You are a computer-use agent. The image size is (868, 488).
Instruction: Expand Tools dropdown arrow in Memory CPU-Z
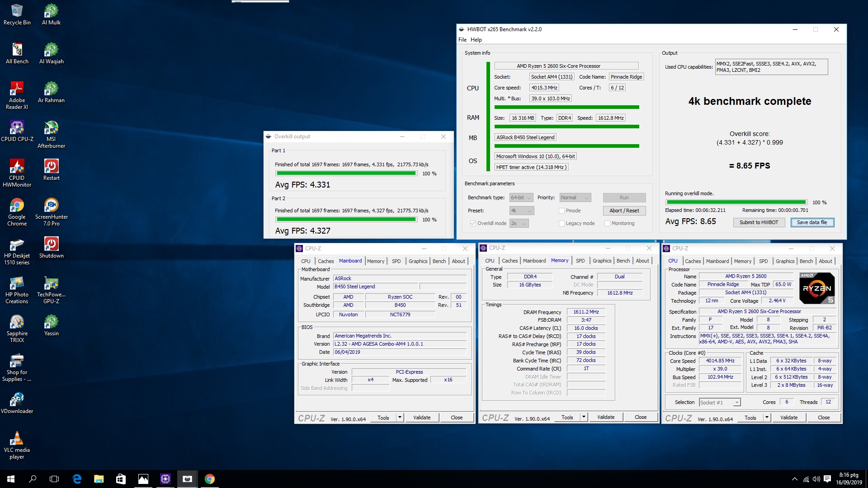pyautogui.click(x=584, y=417)
